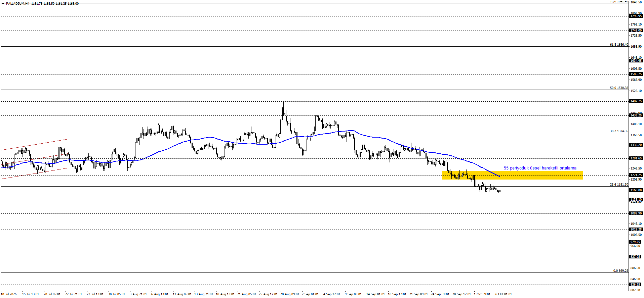Click the 23.6 1181.30 Fibonacci level label
Viewport: 644px width, 298px height.
(619, 185)
